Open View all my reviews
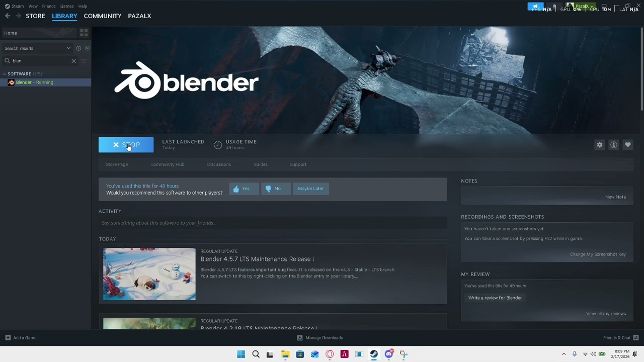The width and height of the screenshot is (644, 362). click(x=606, y=314)
